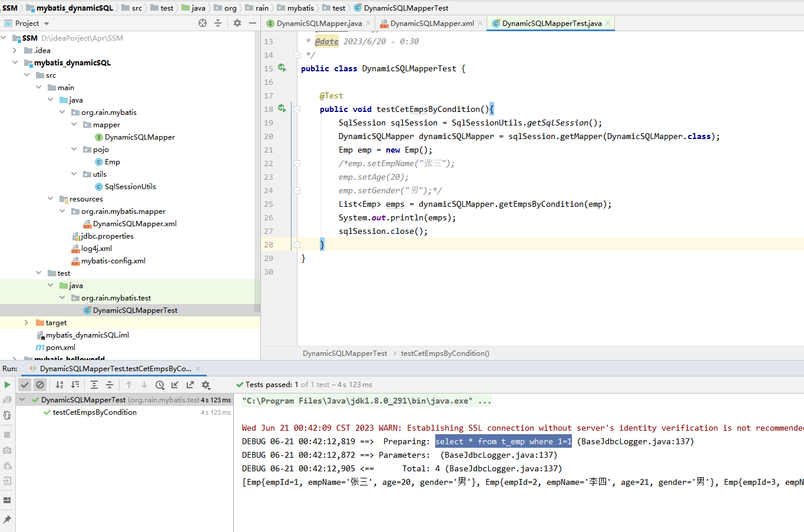804x532 pixels.
Task: Collapse the main folder arrow
Action: point(38,87)
